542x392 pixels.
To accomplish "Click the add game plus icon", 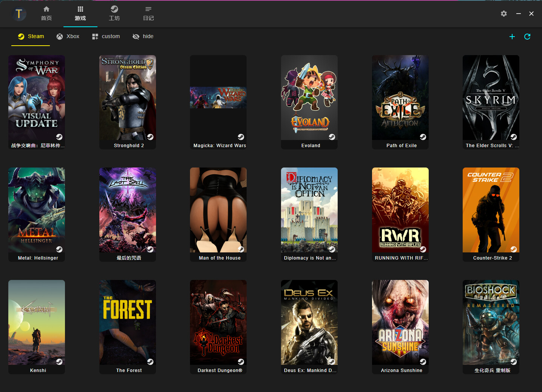I will [x=512, y=37].
